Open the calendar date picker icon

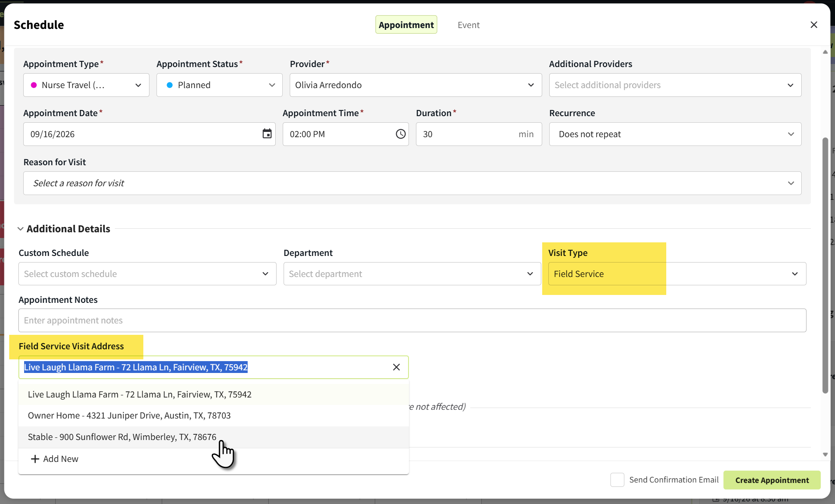(x=267, y=134)
